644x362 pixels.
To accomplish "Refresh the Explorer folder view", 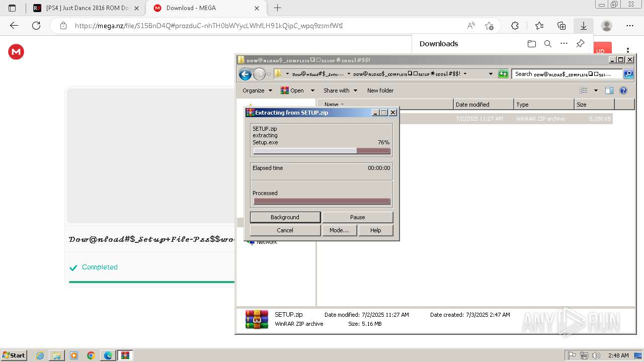I will coord(503,74).
